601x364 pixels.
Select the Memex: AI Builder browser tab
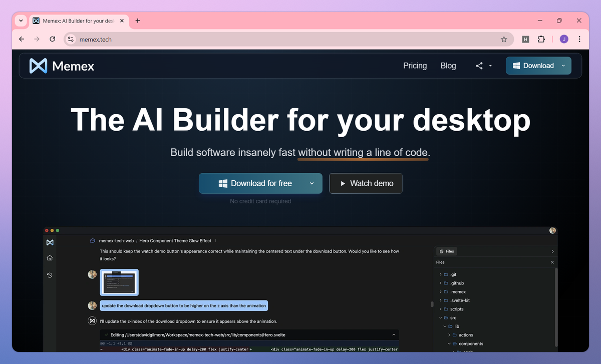[78, 21]
